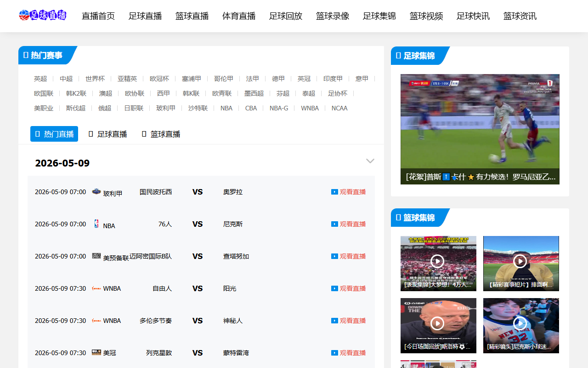The height and width of the screenshot is (368, 588).
Task: Select the CBA league link
Action: [x=251, y=108]
